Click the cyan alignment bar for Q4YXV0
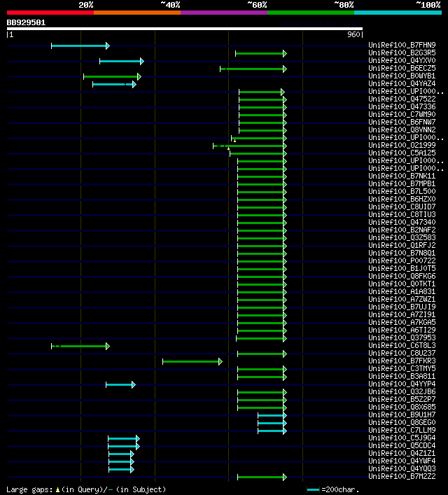Image resolution: width=448 pixels, height=495 pixels. (x=122, y=61)
